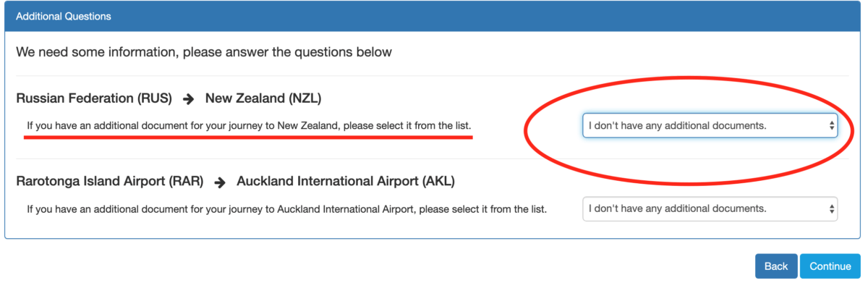Select the Russian Federation (RUS) heading text

(94, 98)
